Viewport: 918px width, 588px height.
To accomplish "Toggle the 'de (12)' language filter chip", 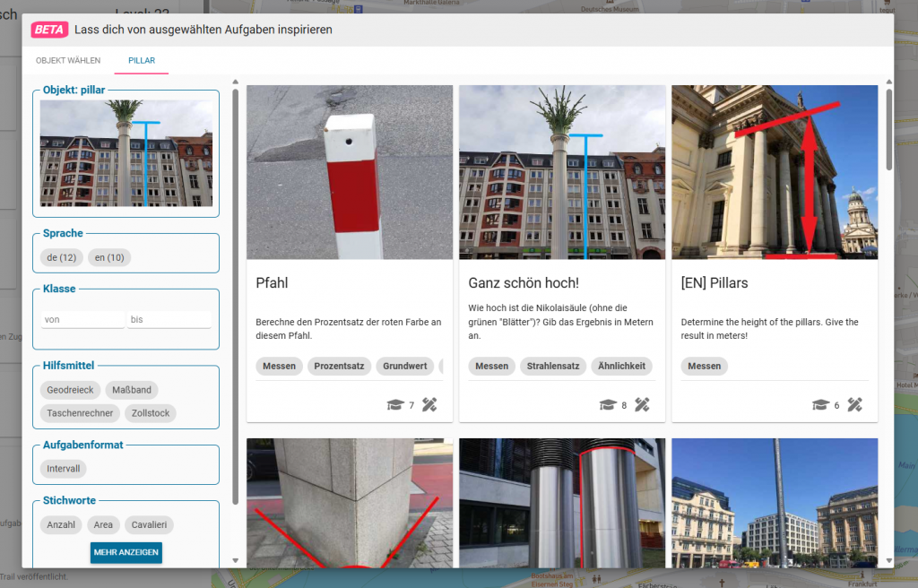I will pos(62,258).
